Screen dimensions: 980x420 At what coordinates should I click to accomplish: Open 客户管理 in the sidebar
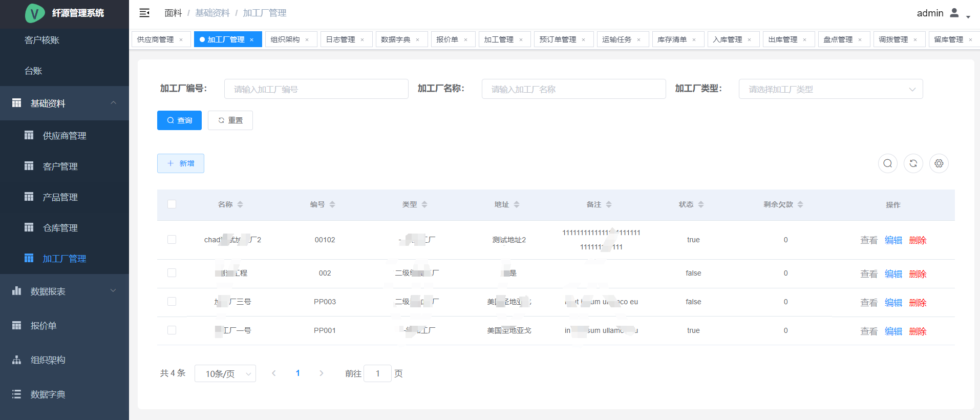[x=60, y=166]
